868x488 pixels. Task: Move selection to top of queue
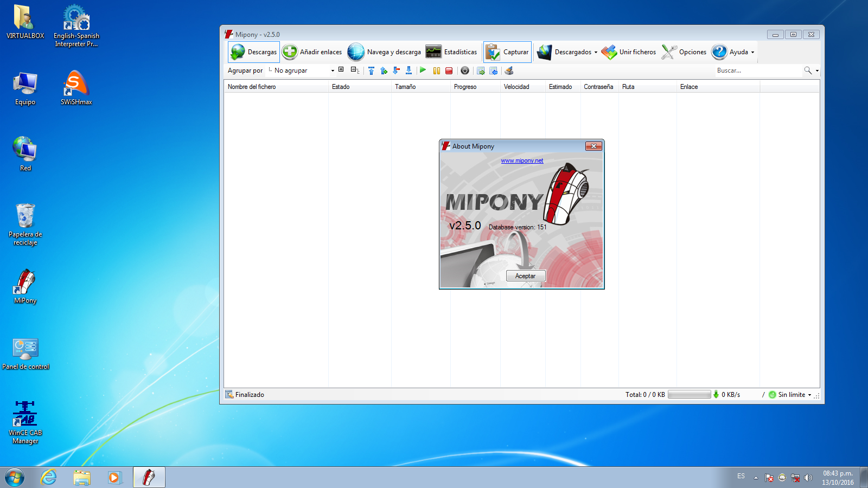[x=371, y=70]
